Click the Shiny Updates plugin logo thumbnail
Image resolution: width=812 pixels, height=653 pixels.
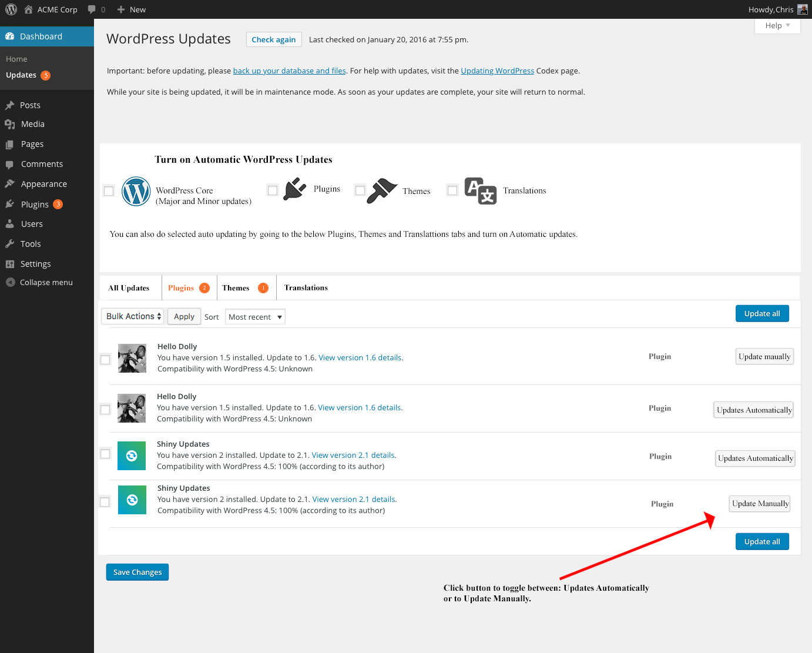[132, 456]
